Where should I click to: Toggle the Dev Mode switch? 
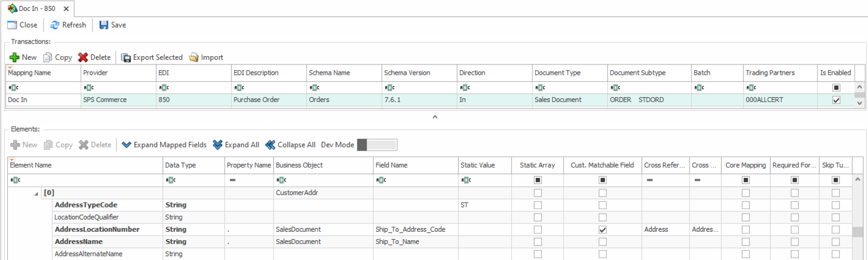click(377, 145)
